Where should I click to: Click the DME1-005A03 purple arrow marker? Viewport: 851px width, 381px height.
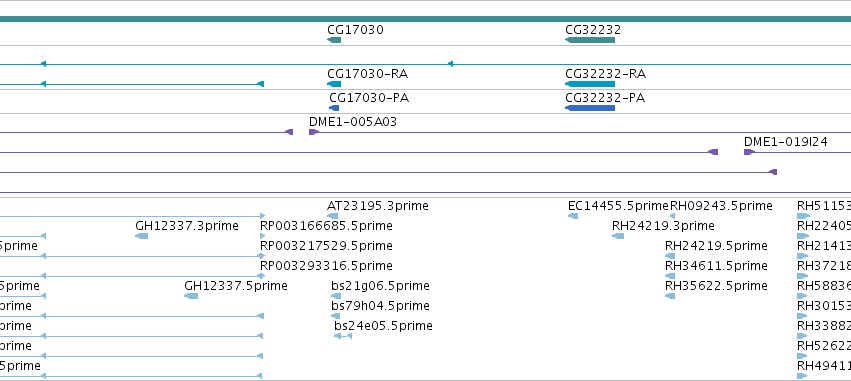[314, 132]
